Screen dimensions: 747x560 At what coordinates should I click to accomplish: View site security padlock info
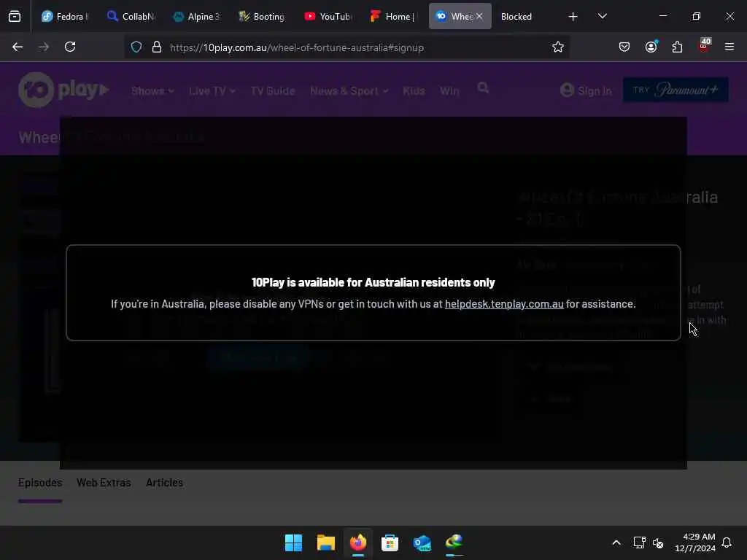coord(157,47)
